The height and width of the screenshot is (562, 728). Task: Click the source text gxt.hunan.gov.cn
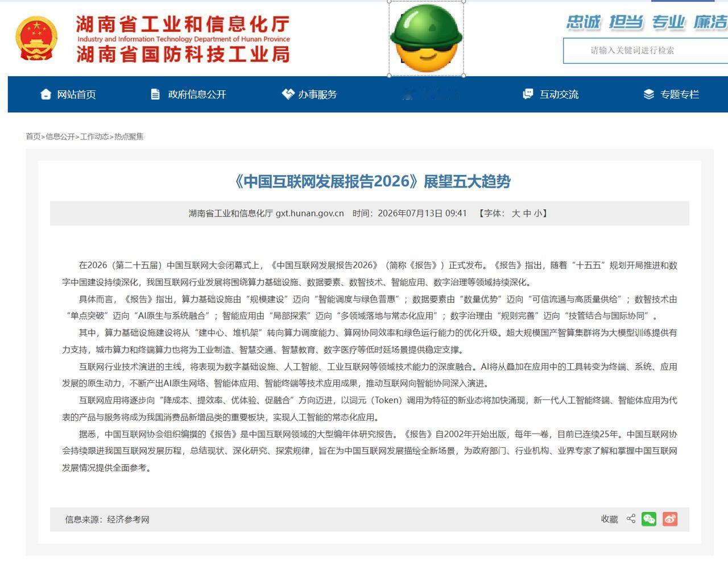point(309,214)
